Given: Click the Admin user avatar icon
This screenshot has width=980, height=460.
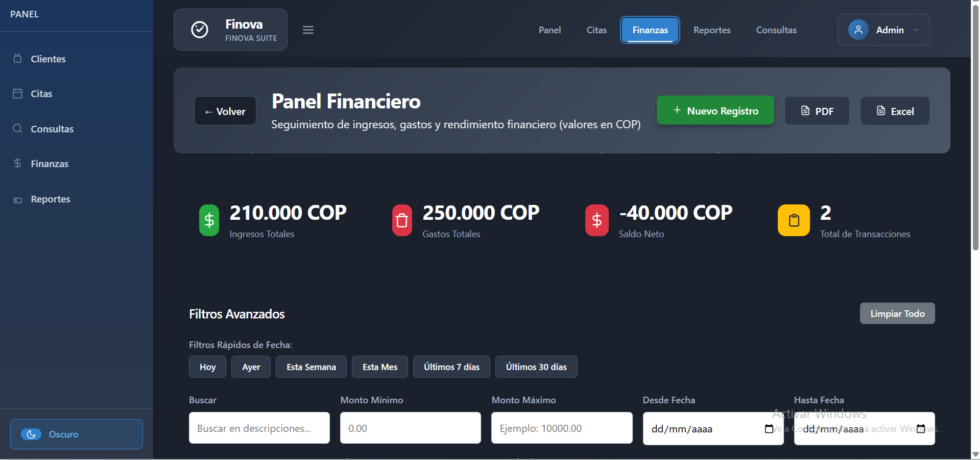Looking at the screenshot, I should point(858,30).
